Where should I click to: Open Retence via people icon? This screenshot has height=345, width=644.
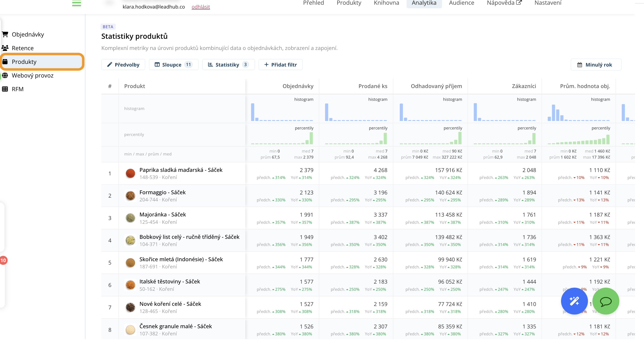[x=5, y=48]
